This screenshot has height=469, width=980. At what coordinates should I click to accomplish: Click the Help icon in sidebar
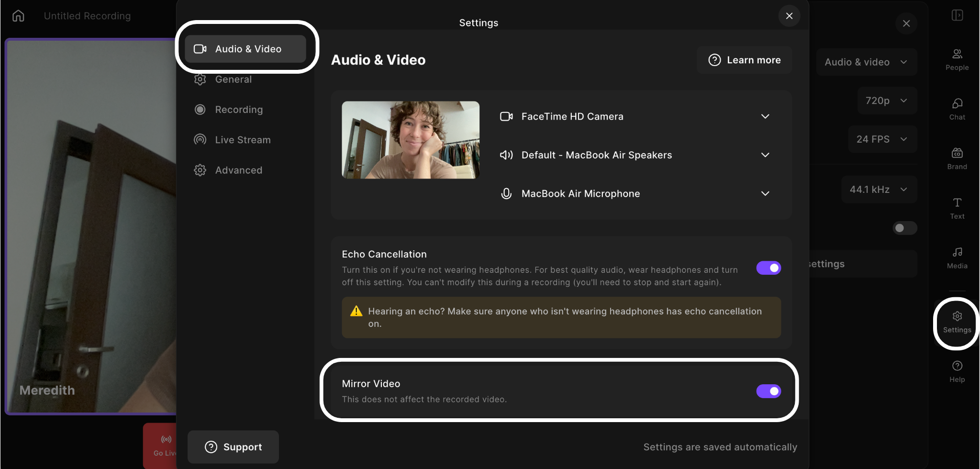click(957, 372)
